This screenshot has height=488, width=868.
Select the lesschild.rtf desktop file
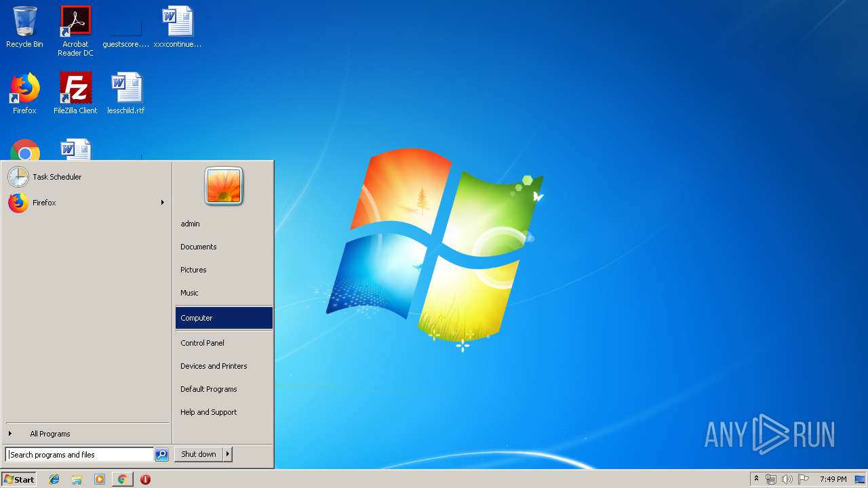[126, 94]
